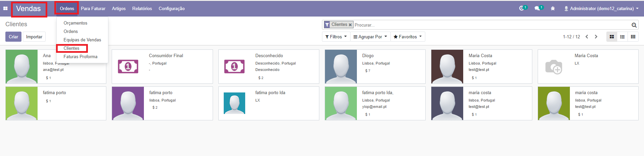The image size is (644, 156).
Task: Choose Faturas Proforma menu entry
Action: point(80,56)
